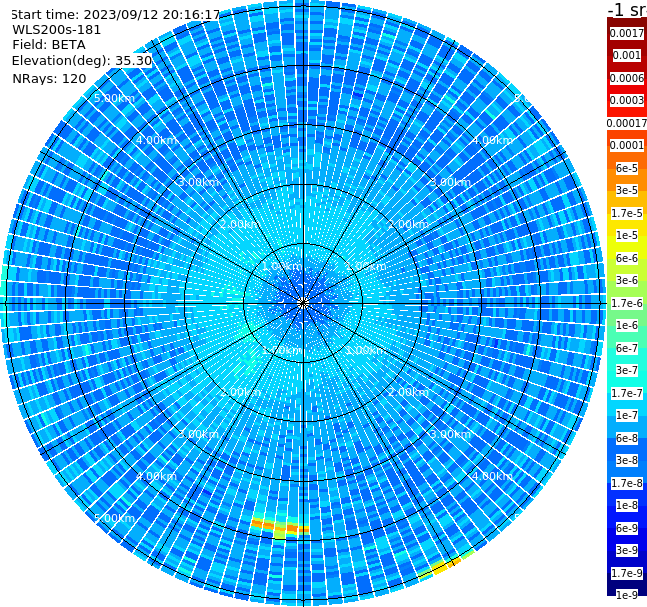Viewport: 647px width, 607px height.
Task: Click the 5.00km range label in the southwest
Action: [114, 518]
